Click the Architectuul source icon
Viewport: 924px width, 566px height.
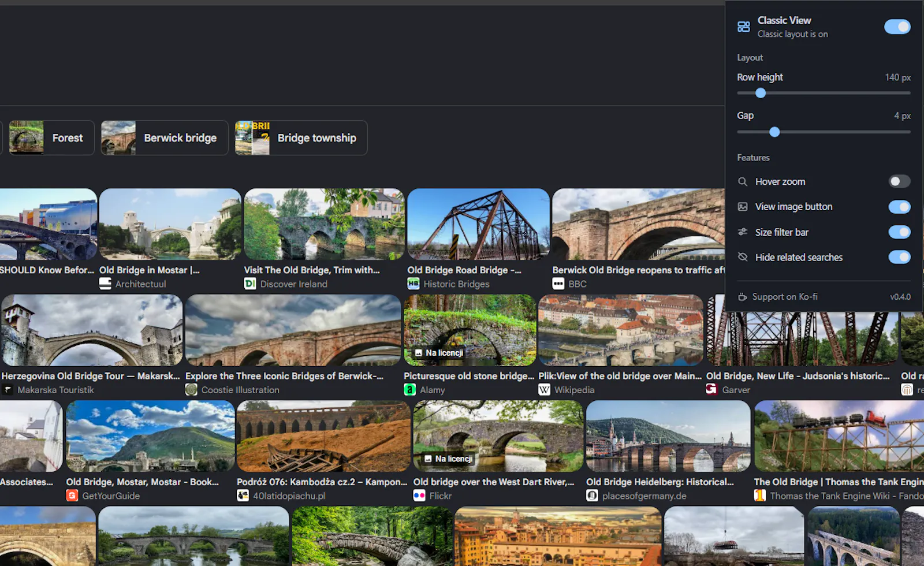pos(105,284)
